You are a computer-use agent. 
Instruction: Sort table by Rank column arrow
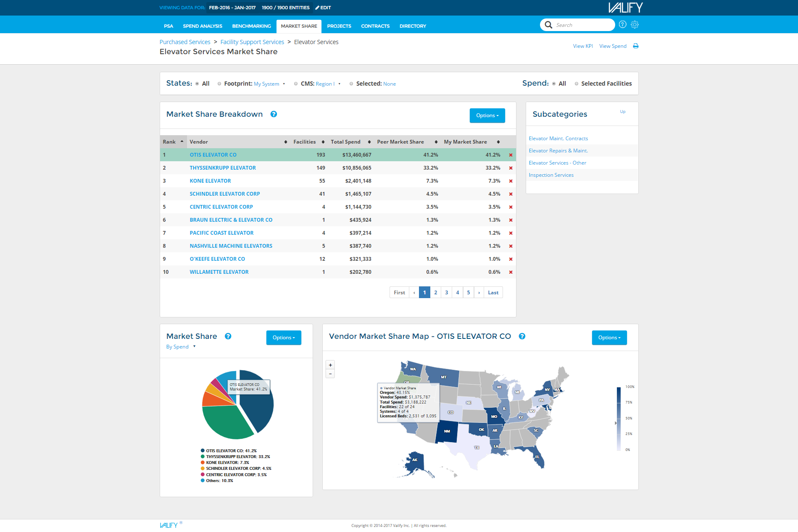(182, 142)
